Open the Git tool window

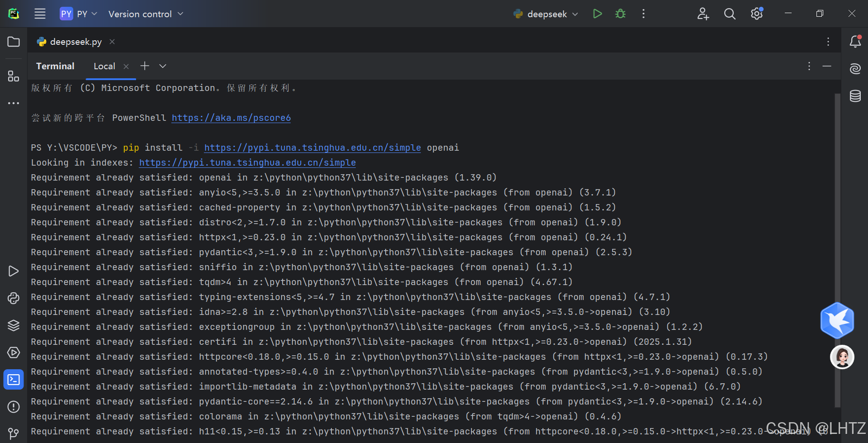(13, 433)
